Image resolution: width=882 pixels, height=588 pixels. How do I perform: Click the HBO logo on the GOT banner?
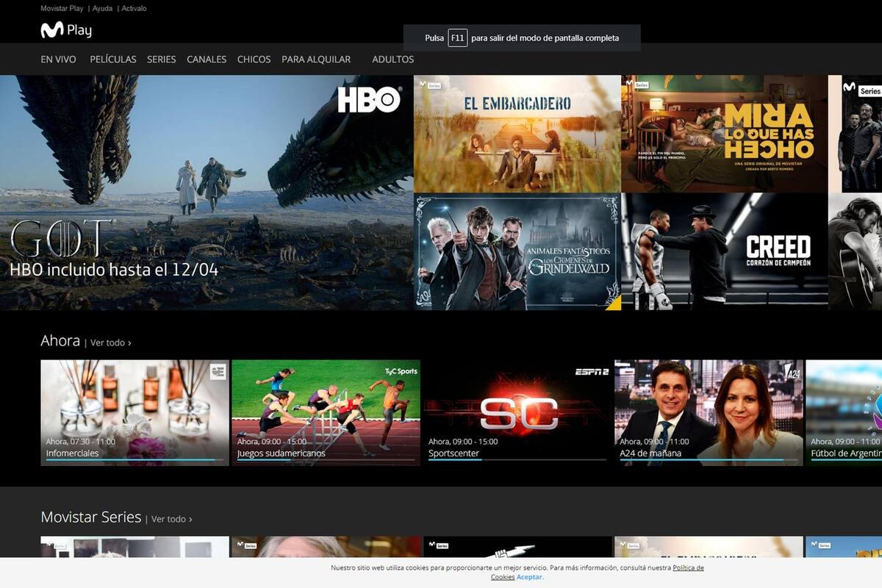[370, 100]
